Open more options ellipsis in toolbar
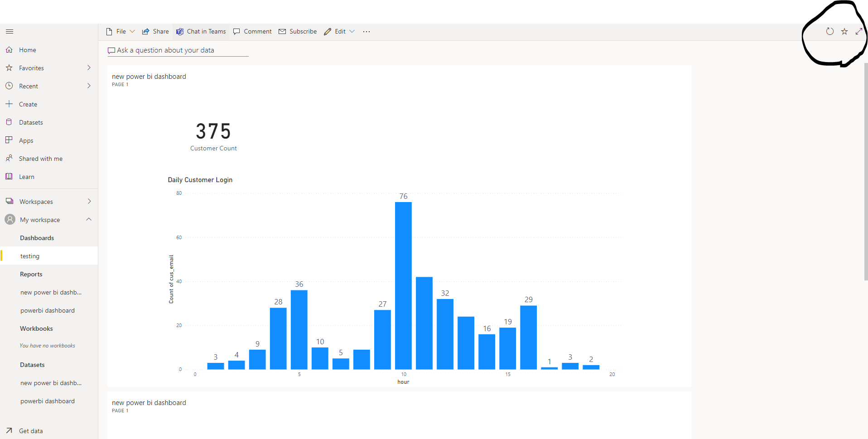The height and width of the screenshot is (439, 868). tap(366, 31)
